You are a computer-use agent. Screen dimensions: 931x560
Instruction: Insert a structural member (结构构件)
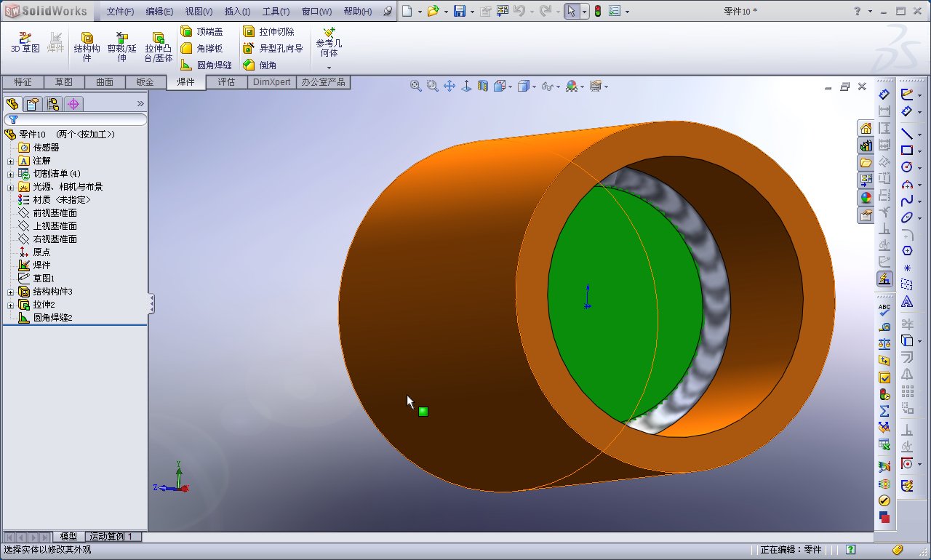point(87,47)
